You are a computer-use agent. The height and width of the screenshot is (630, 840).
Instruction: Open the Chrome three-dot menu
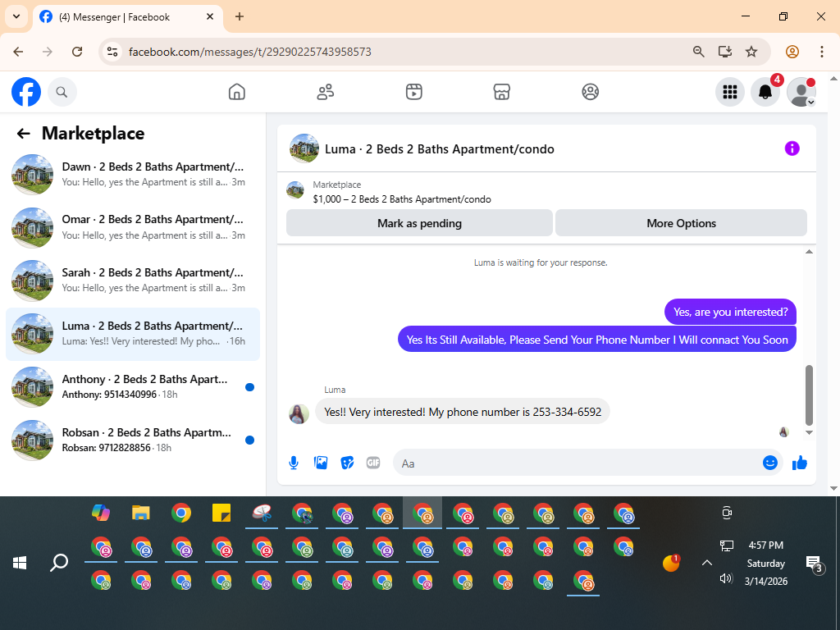(x=821, y=52)
